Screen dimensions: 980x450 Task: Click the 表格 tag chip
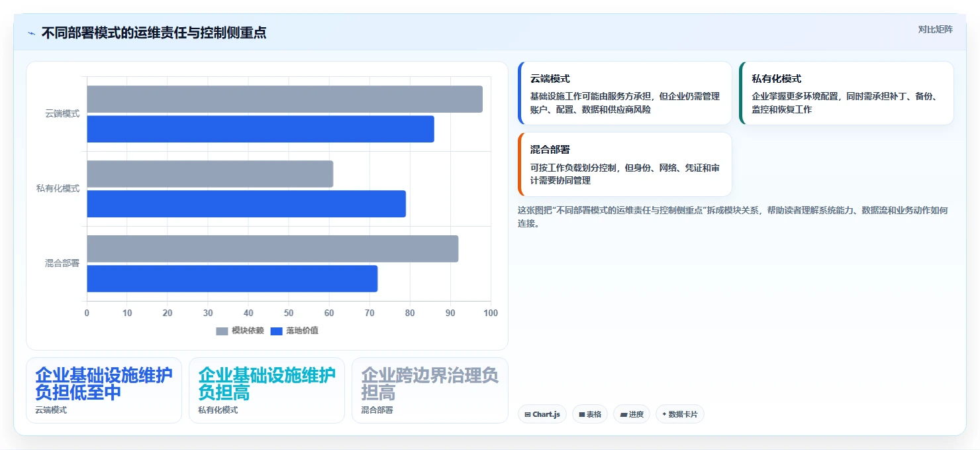click(x=590, y=414)
